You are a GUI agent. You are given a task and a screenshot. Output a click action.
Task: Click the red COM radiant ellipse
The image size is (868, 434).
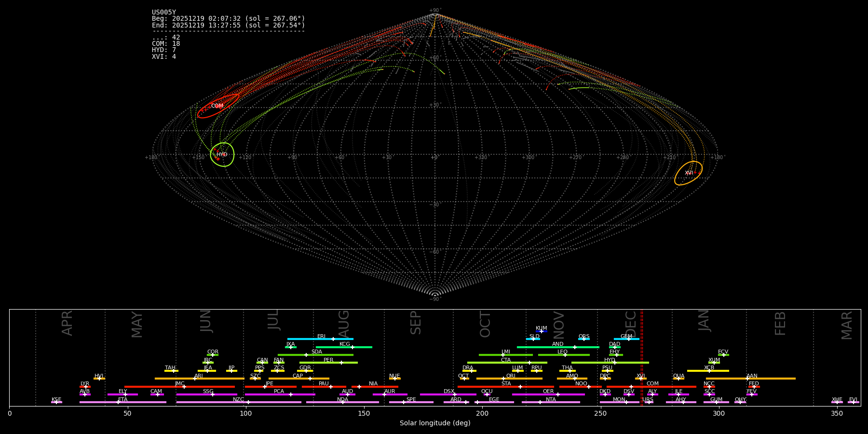[x=218, y=106]
